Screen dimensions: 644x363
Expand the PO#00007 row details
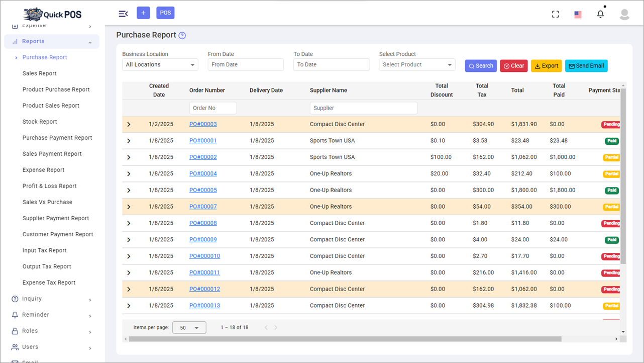pos(129,206)
